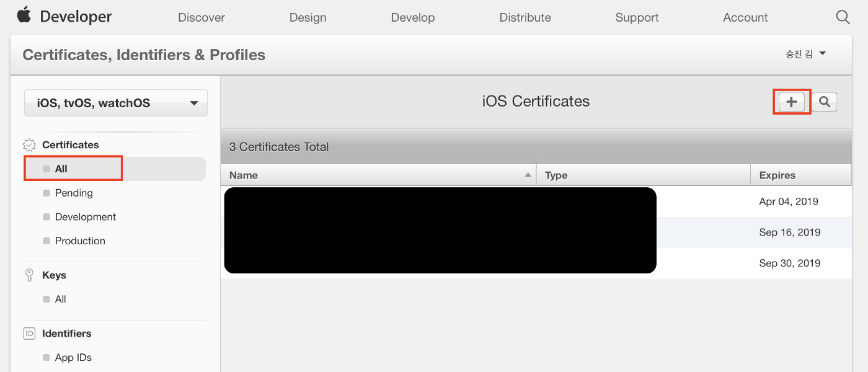Click the Type column header
This screenshot has height=372, width=868.
(x=644, y=175)
